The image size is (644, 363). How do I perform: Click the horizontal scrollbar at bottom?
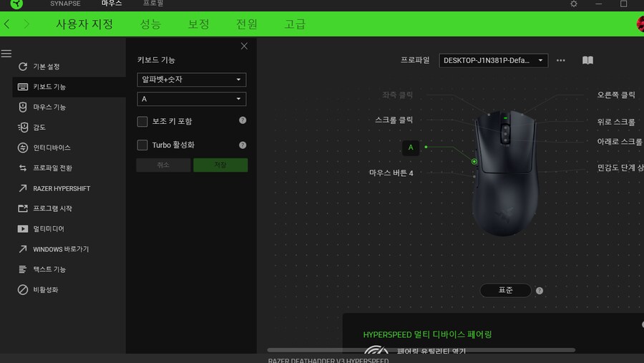tap(421, 350)
